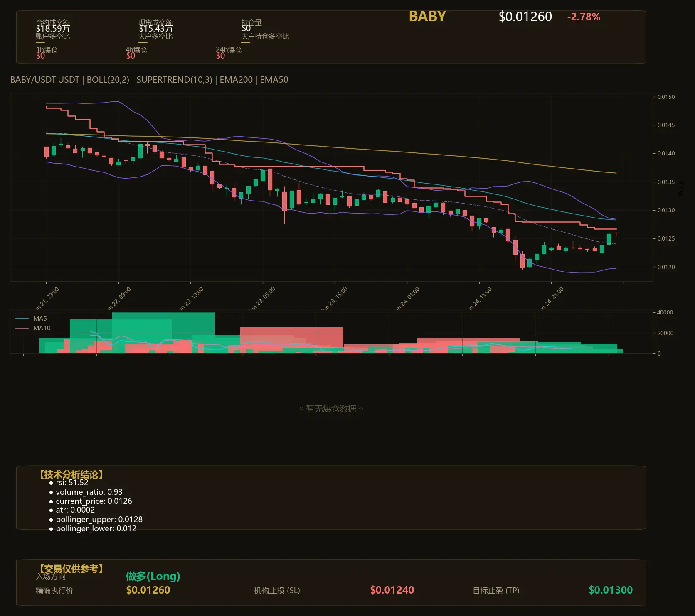Click the 11:00 time axis label

[x=480, y=299]
